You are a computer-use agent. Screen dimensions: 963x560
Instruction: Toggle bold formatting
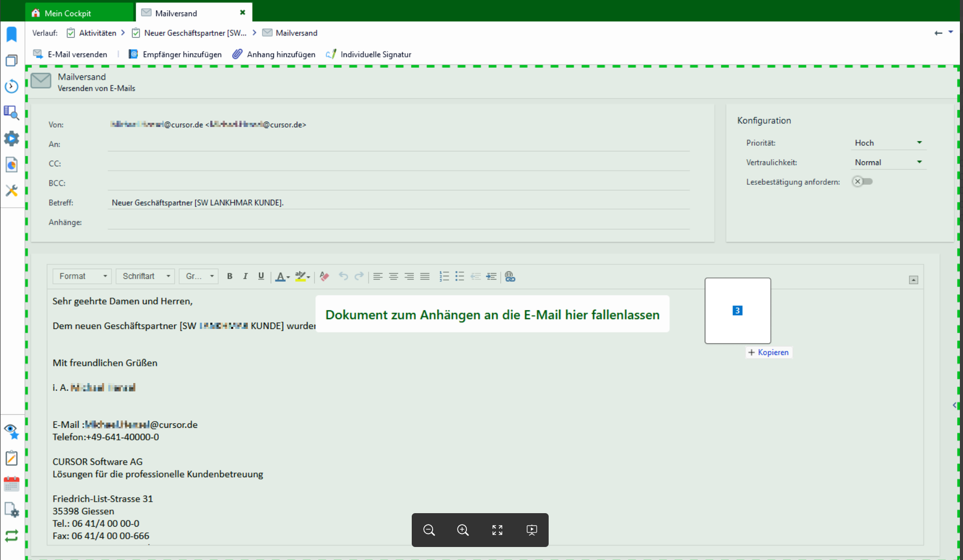pyautogui.click(x=230, y=276)
